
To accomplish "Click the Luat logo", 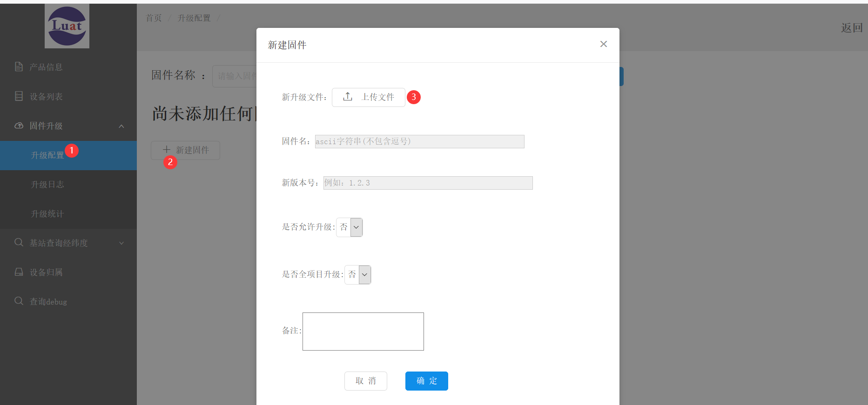I will point(67,26).
